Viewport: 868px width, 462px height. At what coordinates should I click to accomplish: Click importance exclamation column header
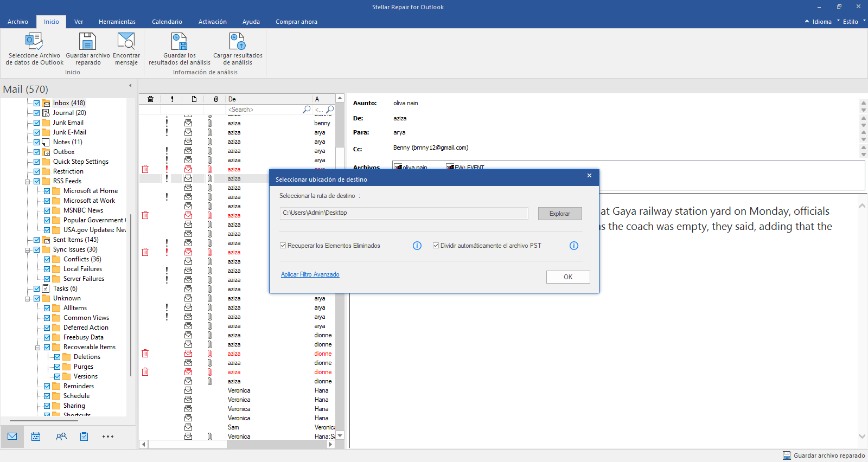pos(172,99)
